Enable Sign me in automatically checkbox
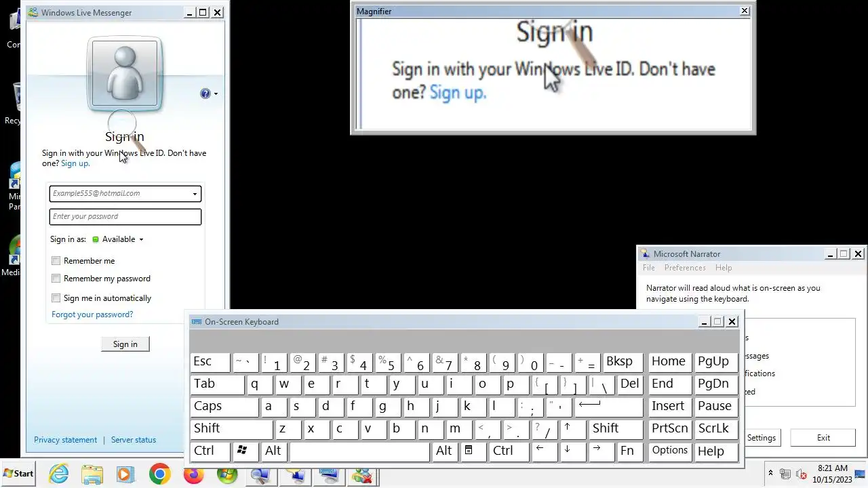The image size is (868, 488). coord(56,298)
